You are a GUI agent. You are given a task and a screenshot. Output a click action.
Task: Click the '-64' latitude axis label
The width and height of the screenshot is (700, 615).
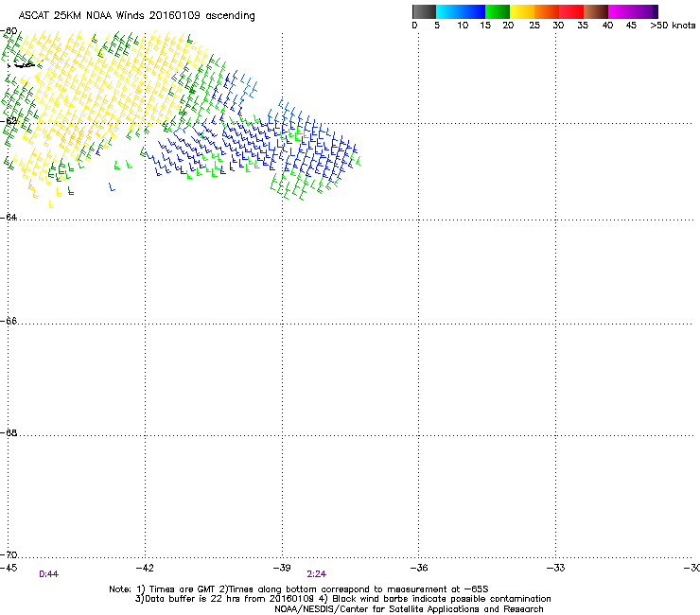(9, 217)
